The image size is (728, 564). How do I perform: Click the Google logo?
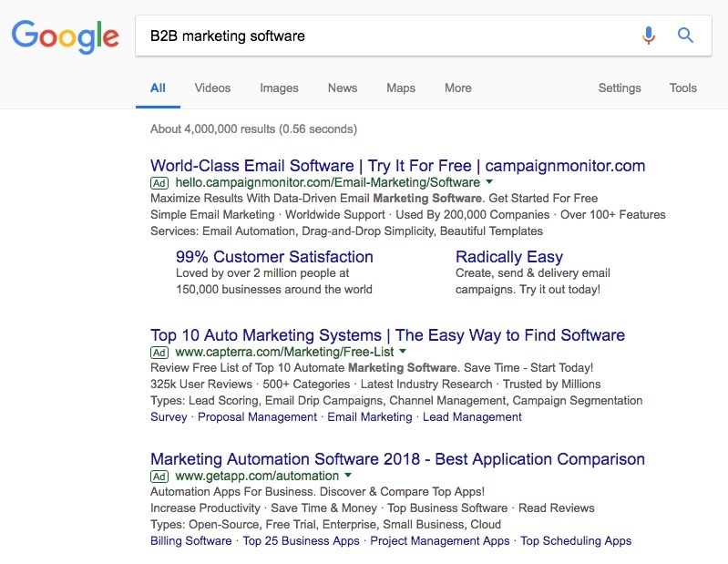66,36
